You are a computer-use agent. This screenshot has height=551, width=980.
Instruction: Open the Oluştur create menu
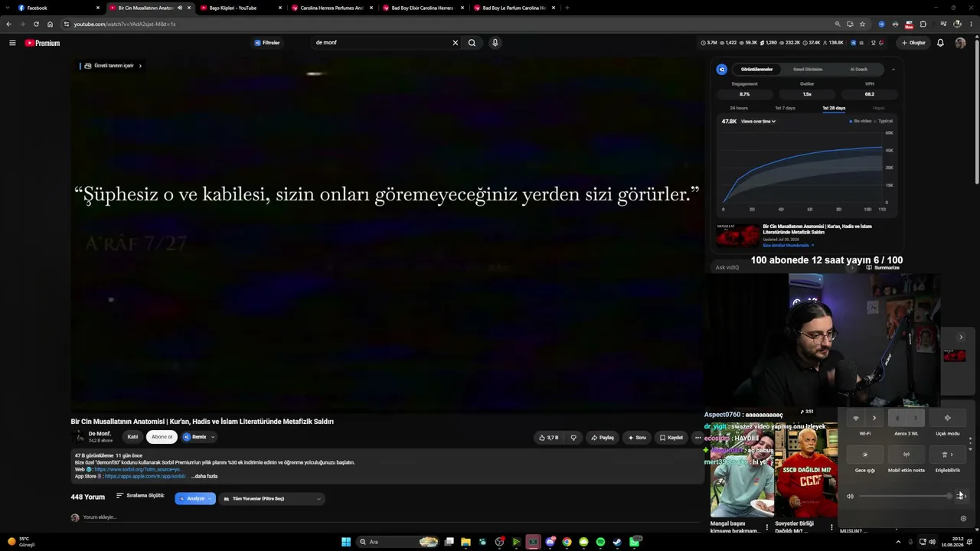pyautogui.click(x=913, y=43)
